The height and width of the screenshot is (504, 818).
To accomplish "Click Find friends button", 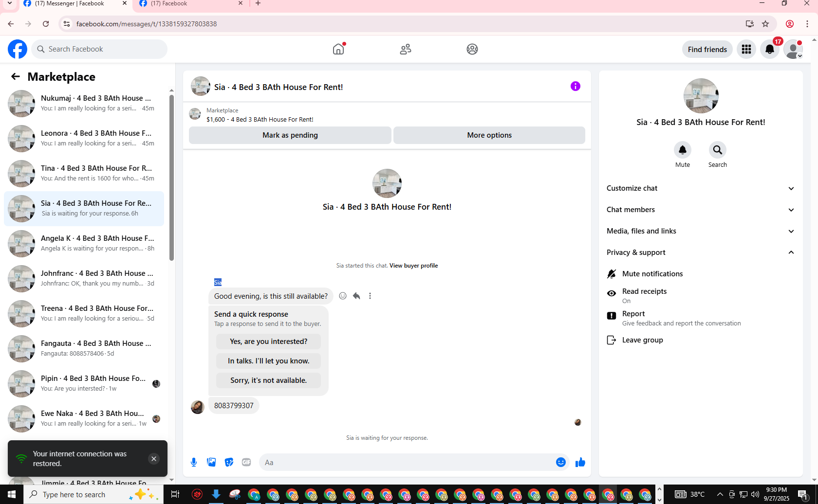I will 707,49.
